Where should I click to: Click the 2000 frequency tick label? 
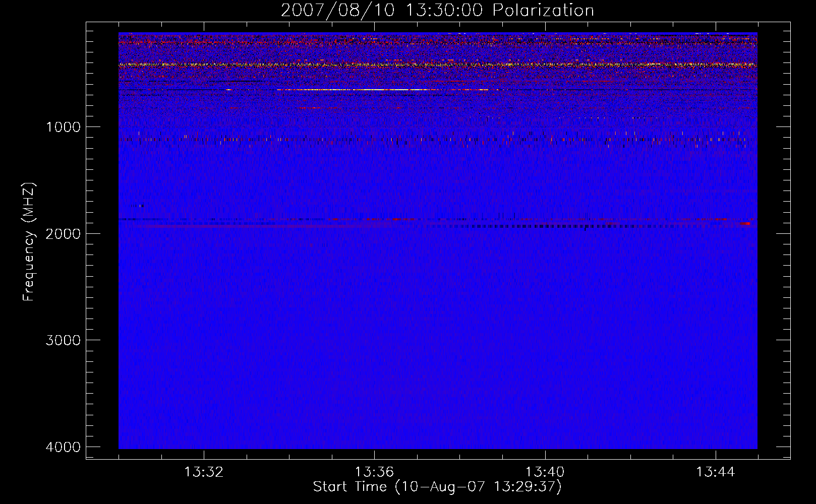click(x=63, y=234)
